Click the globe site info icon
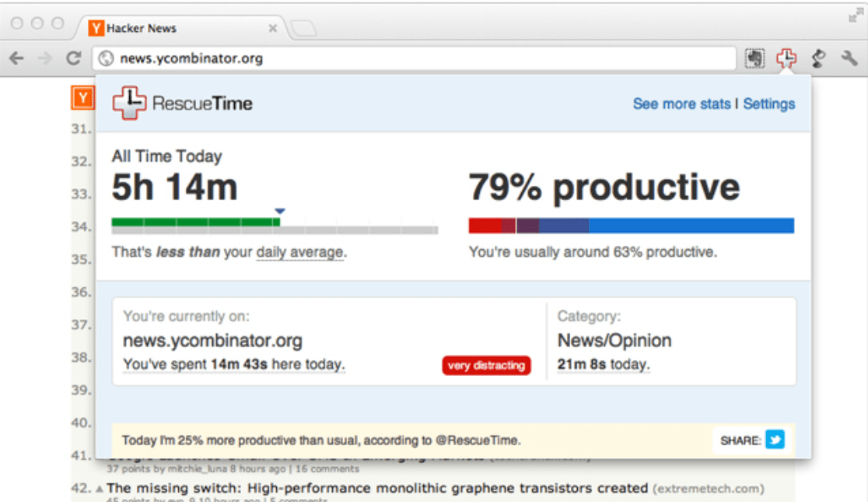 [107, 58]
